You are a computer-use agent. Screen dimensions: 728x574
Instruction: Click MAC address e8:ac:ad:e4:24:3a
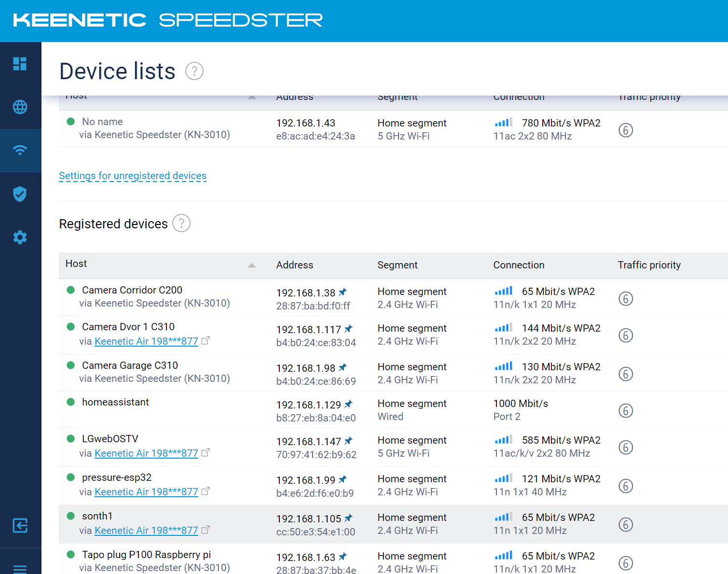[316, 136]
